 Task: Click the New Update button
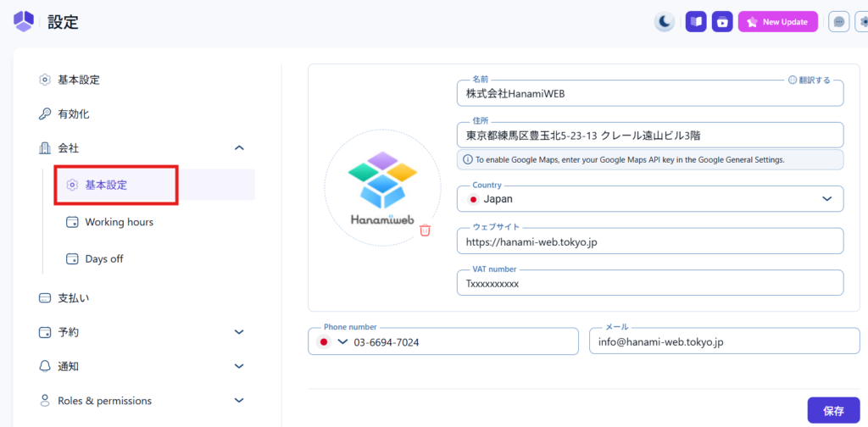click(x=778, y=22)
